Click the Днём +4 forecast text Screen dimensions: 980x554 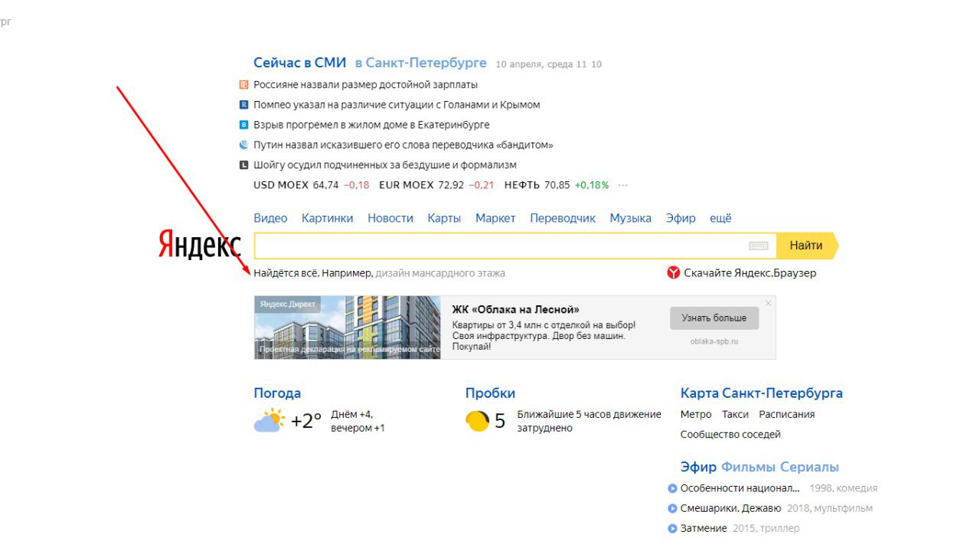[352, 414]
